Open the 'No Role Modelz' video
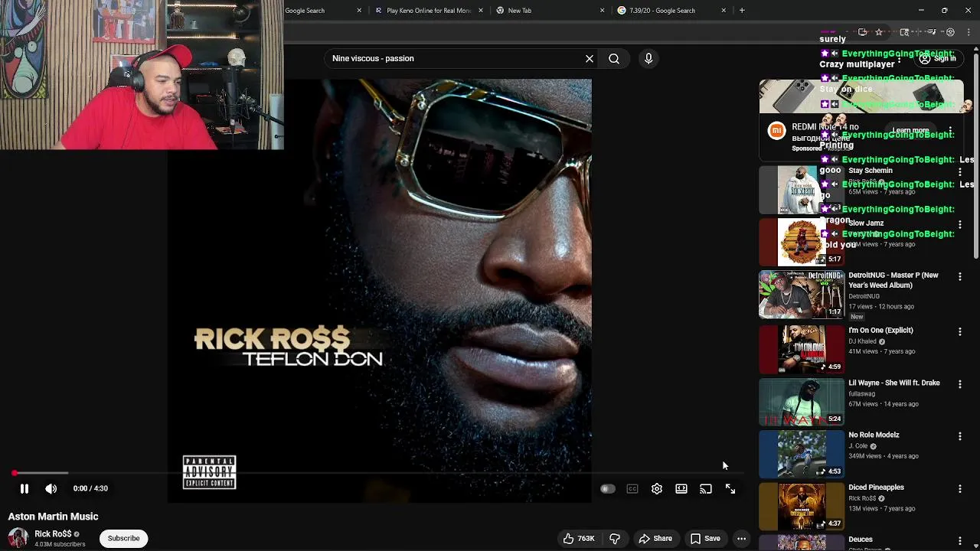Screen dimensions: 980x551 click(x=874, y=435)
